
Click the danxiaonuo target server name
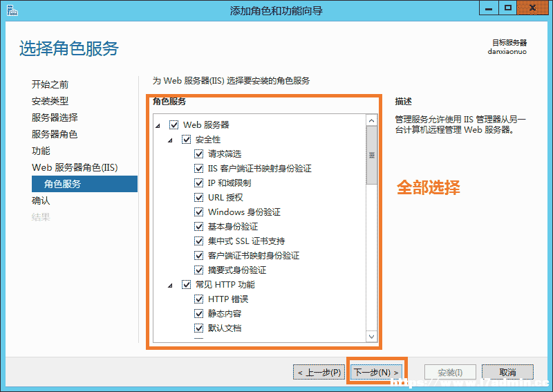507,52
